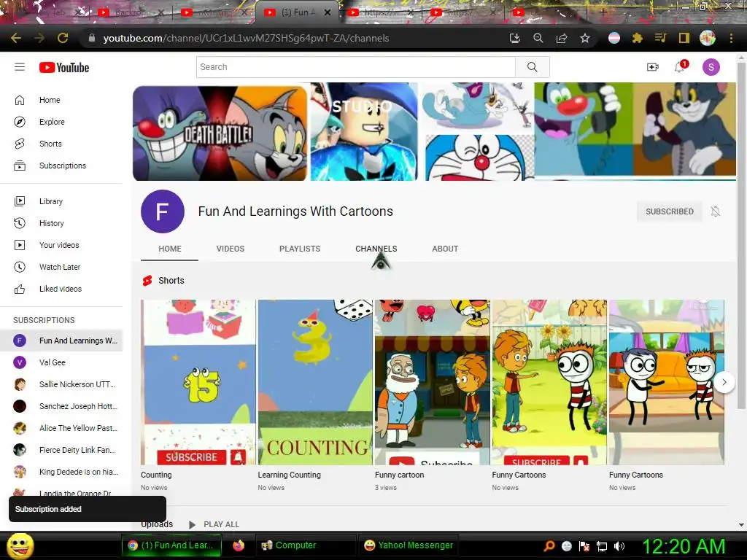Screen dimensions: 747x560
Task: Open Fierce Deity Link Fan subscription
Action: point(61,450)
